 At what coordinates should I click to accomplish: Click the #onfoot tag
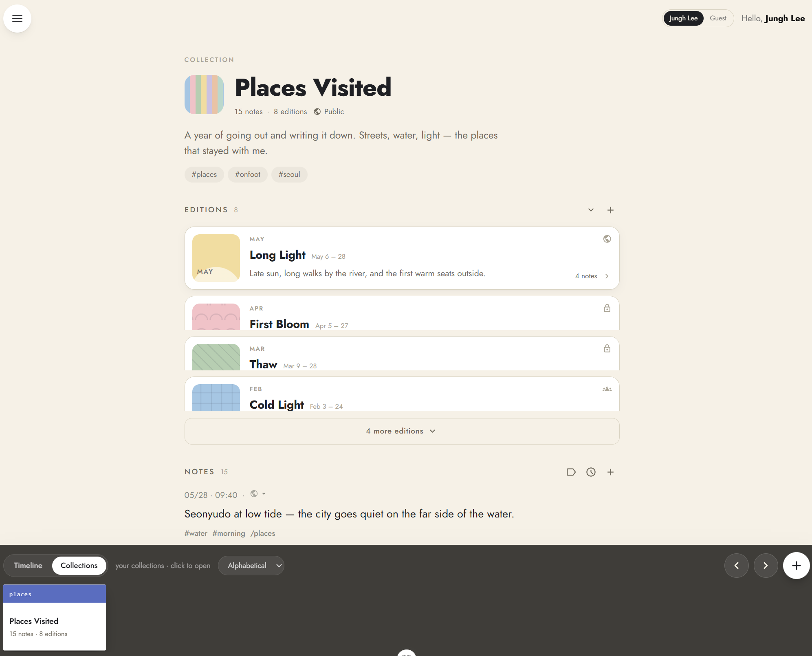click(x=248, y=174)
